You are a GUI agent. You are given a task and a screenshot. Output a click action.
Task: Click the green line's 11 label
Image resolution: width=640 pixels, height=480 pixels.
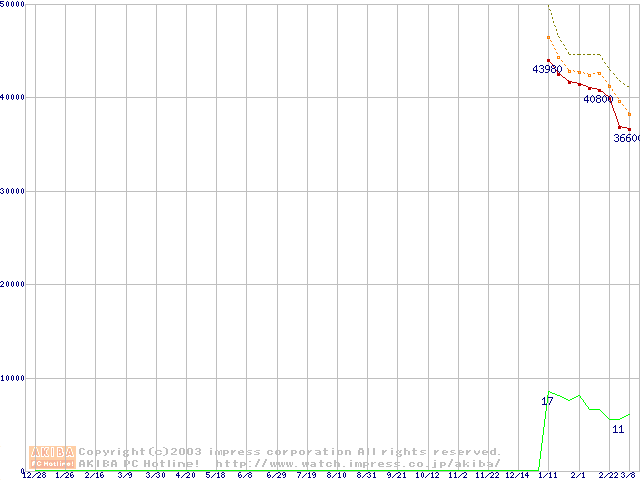click(x=618, y=428)
